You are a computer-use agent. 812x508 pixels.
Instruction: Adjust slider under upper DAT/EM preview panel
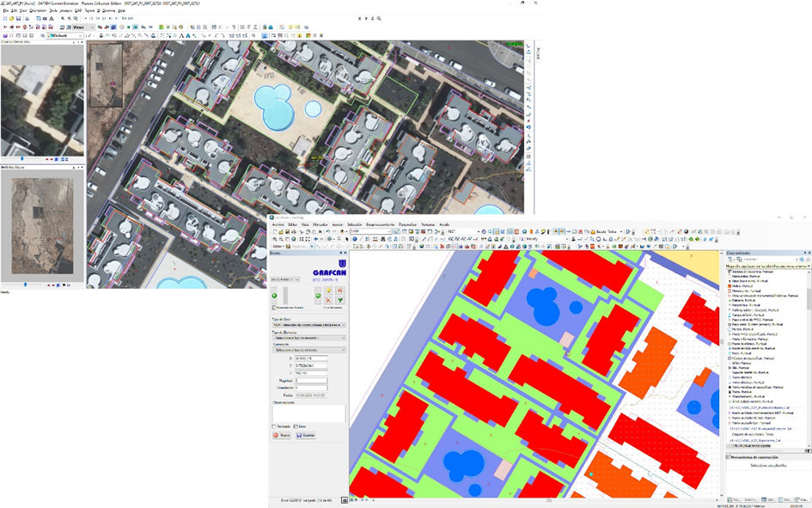[21, 159]
